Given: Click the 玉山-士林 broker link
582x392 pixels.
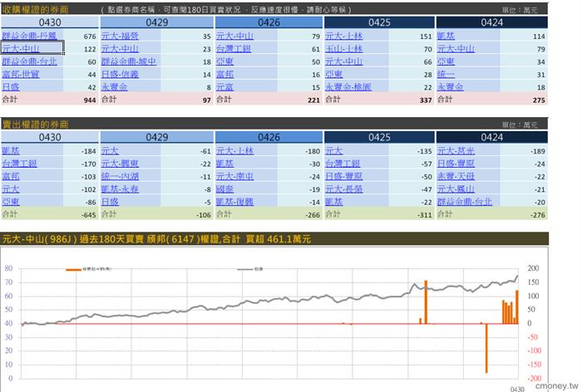Looking at the screenshot, I should [344, 48].
